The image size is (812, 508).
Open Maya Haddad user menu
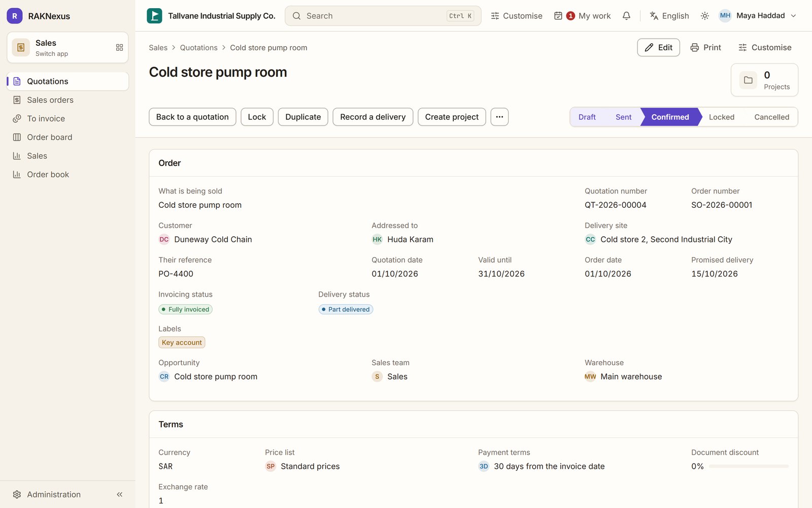pyautogui.click(x=758, y=16)
